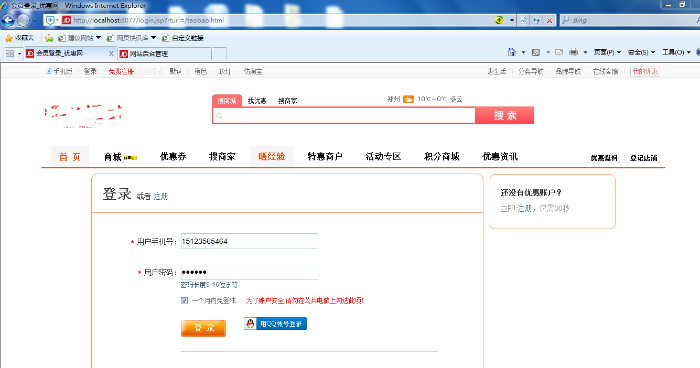Click the 收藏夹 favorites star button
This screenshot has width=700, height=368.
(x=19, y=38)
